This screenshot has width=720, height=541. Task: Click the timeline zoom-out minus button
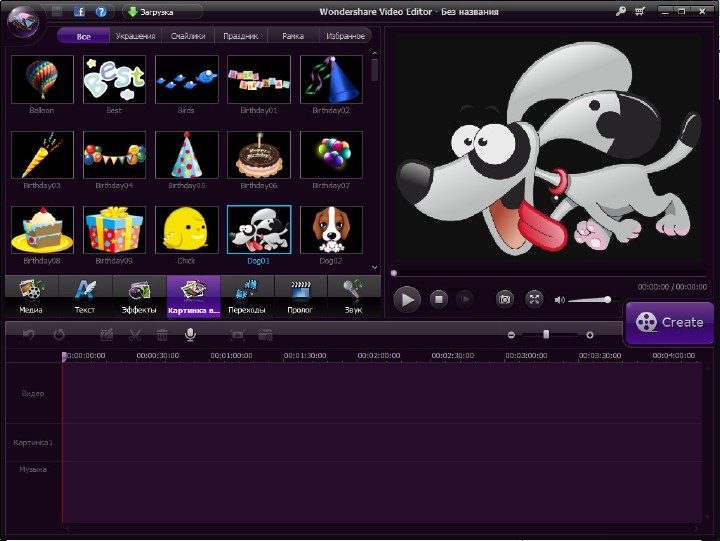[x=511, y=335]
